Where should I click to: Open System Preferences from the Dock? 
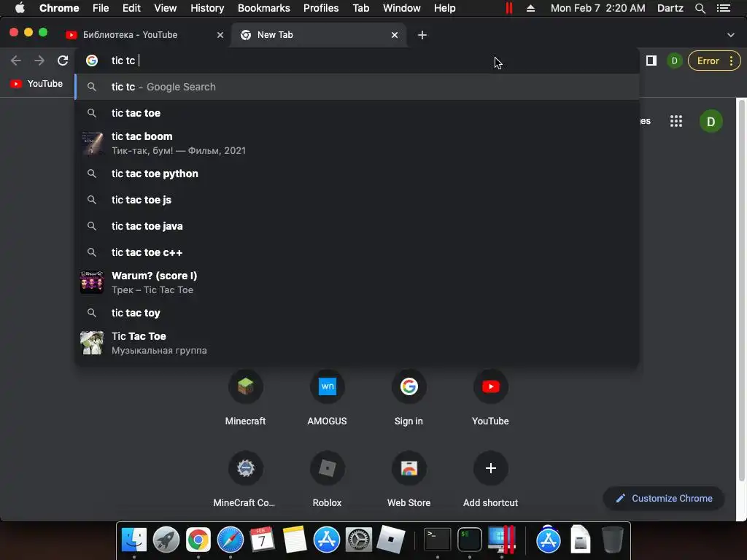359,540
